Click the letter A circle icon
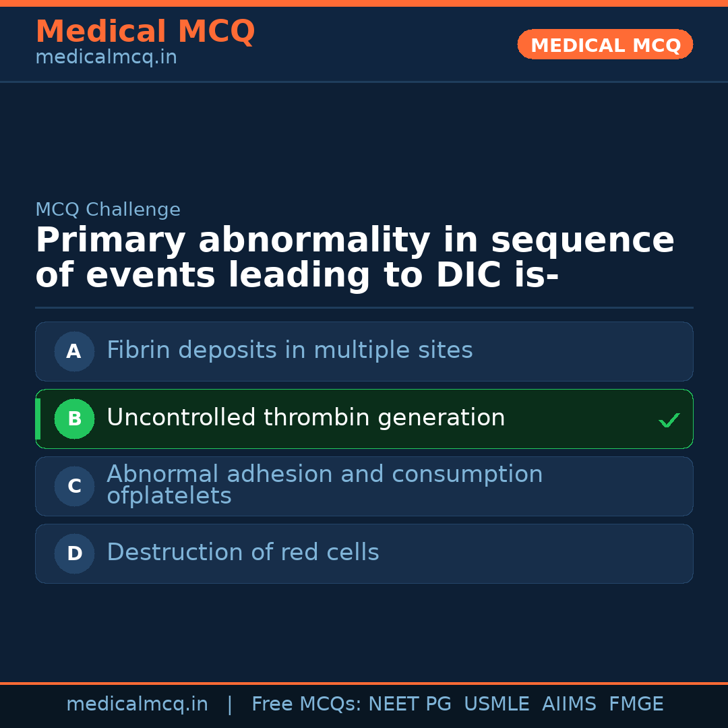 coord(74,351)
